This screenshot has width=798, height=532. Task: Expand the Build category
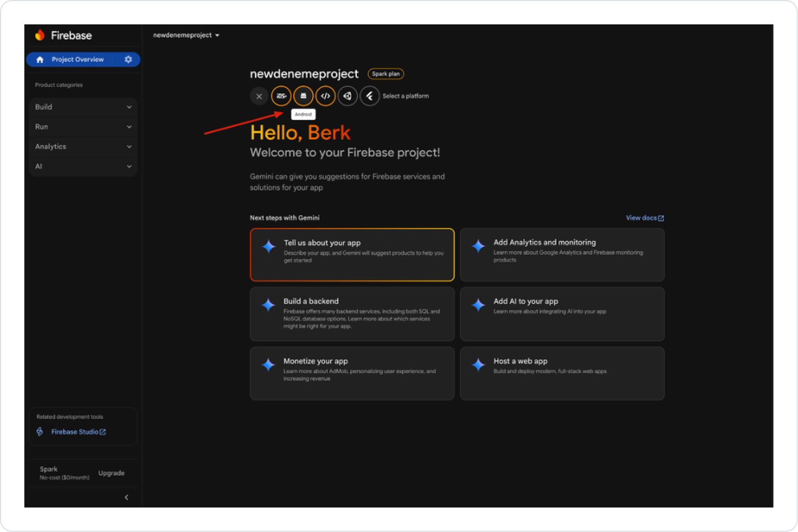click(83, 107)
